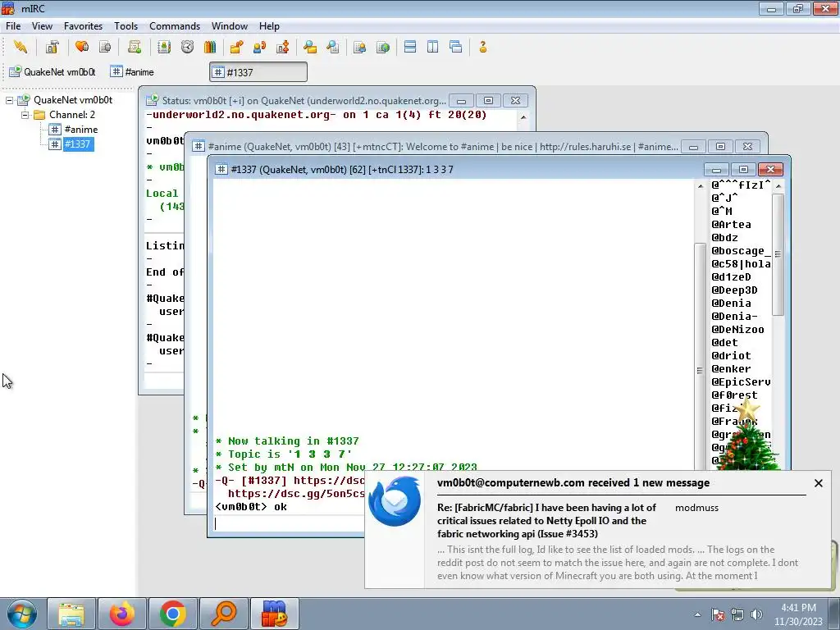The height and width of the screenshot is (630, 840).
Task: Open the Commands menu
Action: 175,26
